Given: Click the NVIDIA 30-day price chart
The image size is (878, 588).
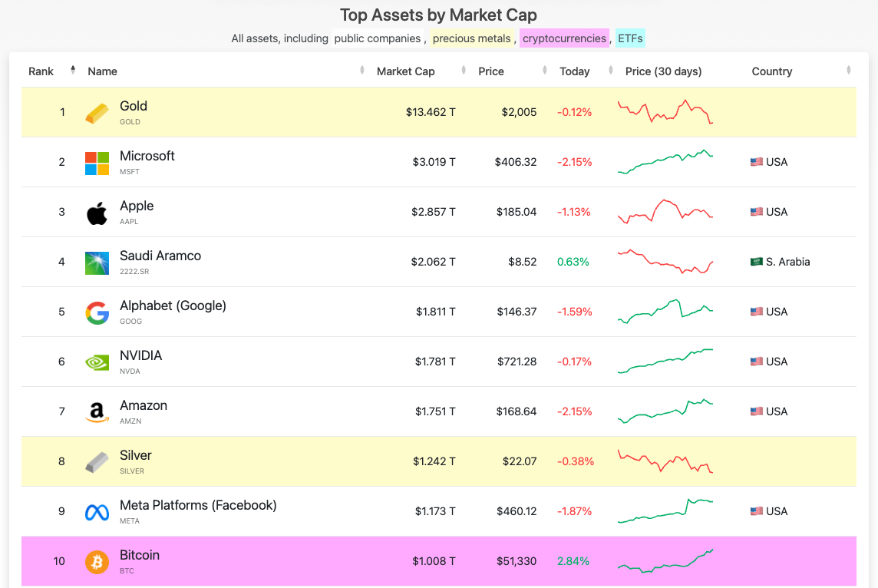Looking at the screenshot, I should tap(665, 362).
